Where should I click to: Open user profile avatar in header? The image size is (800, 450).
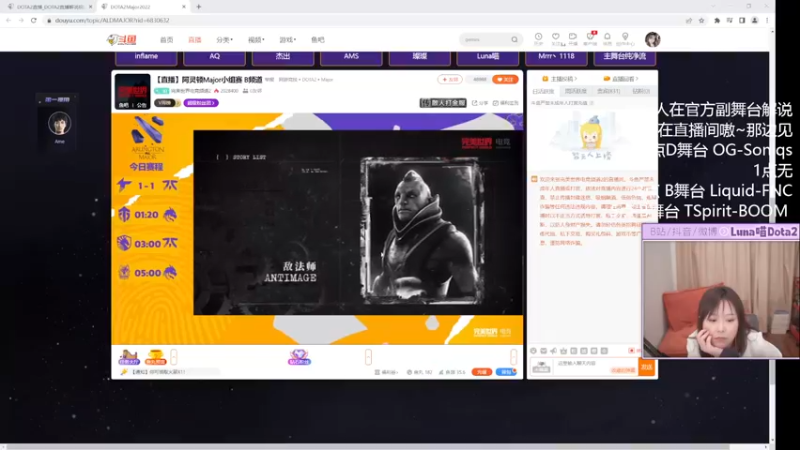(x=653, y=39)
